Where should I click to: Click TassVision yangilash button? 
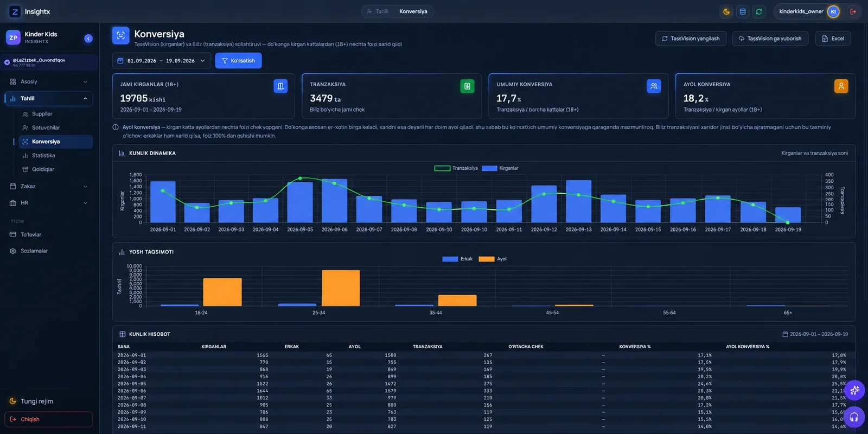[691, 39]
